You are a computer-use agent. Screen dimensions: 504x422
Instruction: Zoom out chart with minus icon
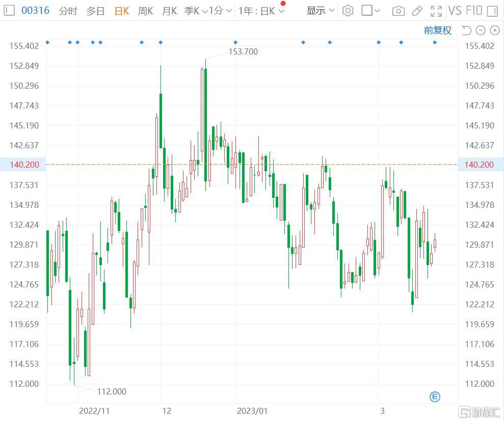pos(481,31)
